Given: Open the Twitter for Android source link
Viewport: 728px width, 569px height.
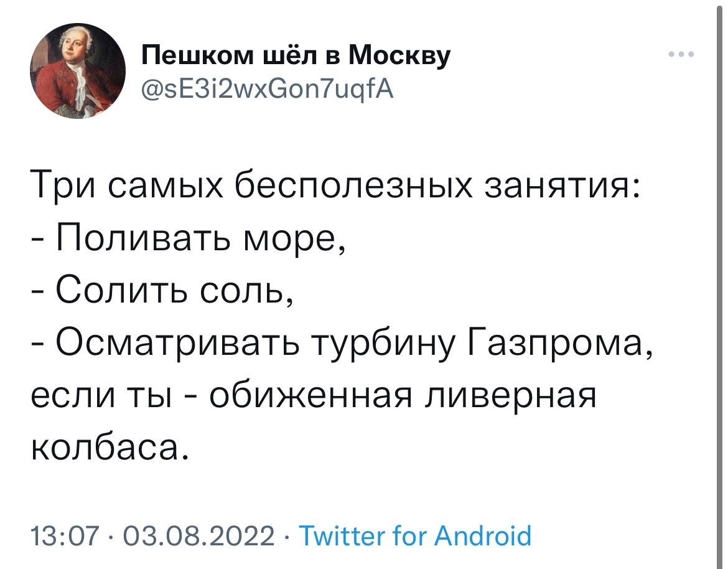Looking at the screenshot, I should (x=414, y=535).
